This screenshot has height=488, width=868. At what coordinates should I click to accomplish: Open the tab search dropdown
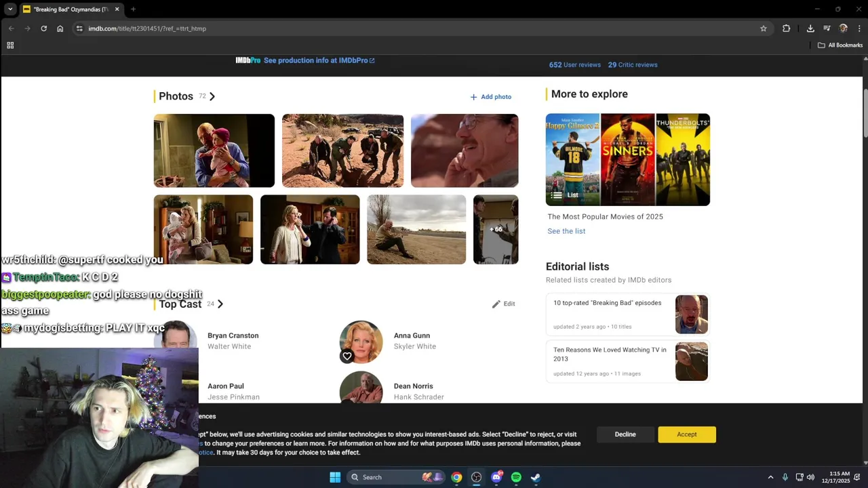coord(10,9)
